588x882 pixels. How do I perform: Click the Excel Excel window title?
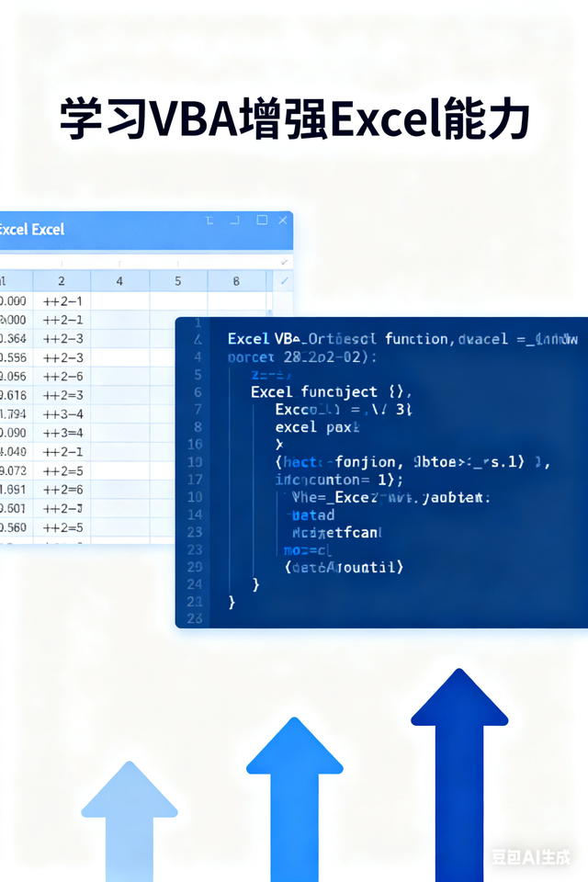pyautogui.click(x=32, y=230)
